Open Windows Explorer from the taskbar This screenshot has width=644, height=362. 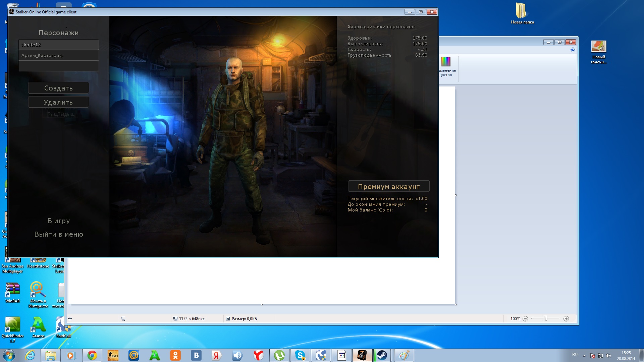coord(51,355)
